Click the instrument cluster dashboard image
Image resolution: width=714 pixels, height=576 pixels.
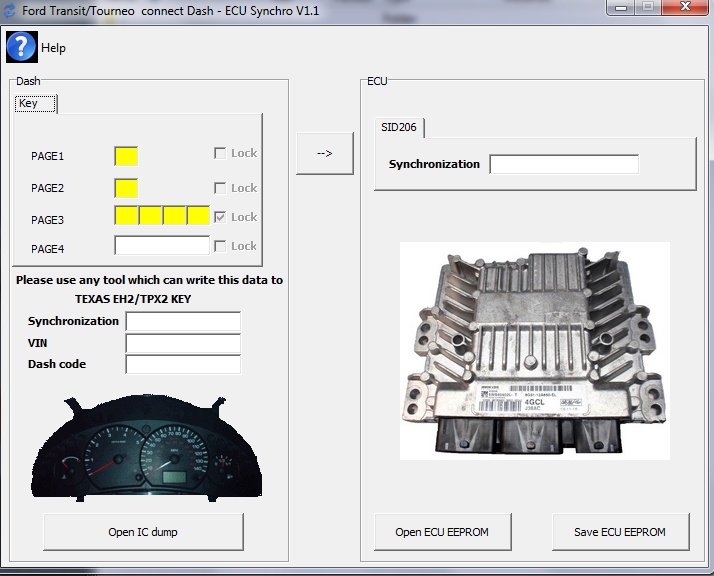point(147,449)
